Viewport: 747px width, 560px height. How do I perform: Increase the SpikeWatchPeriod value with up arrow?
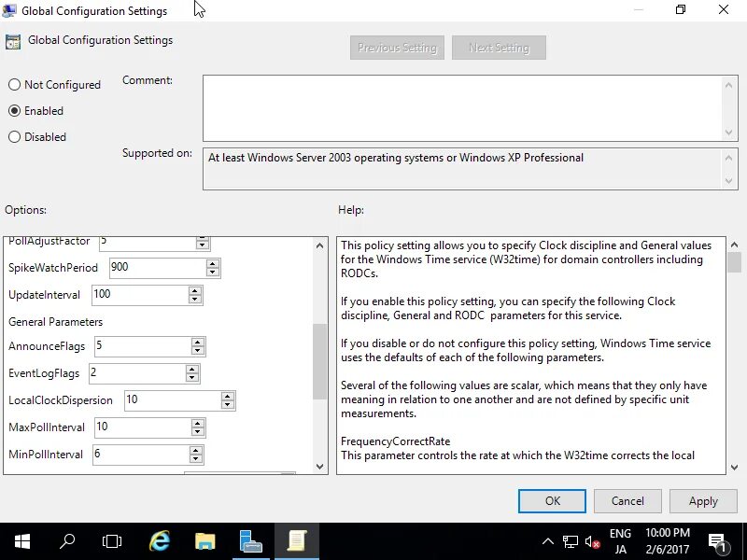tap(213, 263)
